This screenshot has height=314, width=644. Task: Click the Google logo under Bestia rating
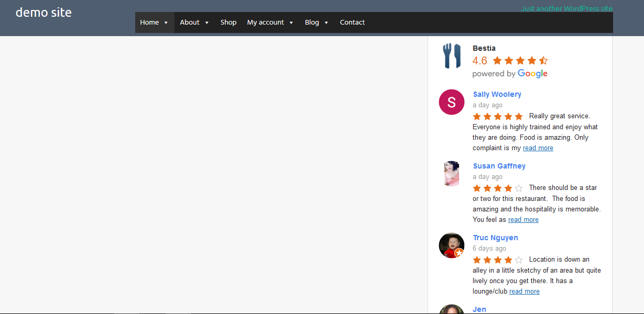coord(532,74)
